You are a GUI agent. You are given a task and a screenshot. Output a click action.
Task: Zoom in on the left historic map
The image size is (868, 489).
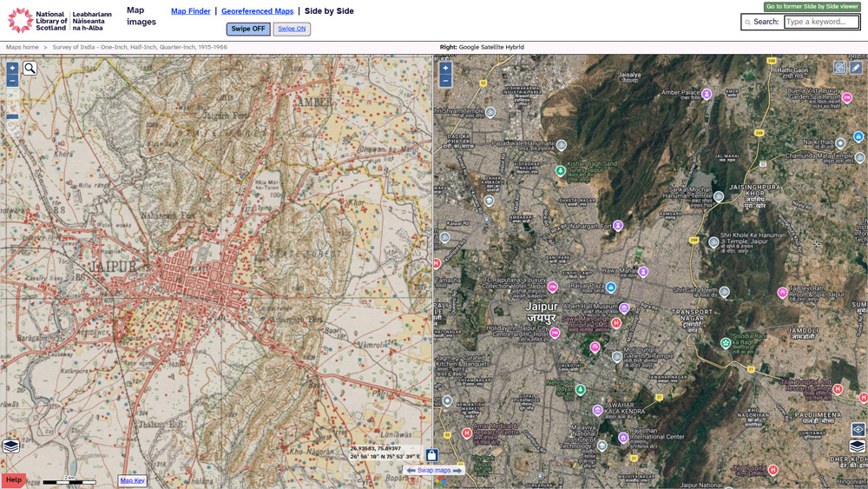point(12,68)
